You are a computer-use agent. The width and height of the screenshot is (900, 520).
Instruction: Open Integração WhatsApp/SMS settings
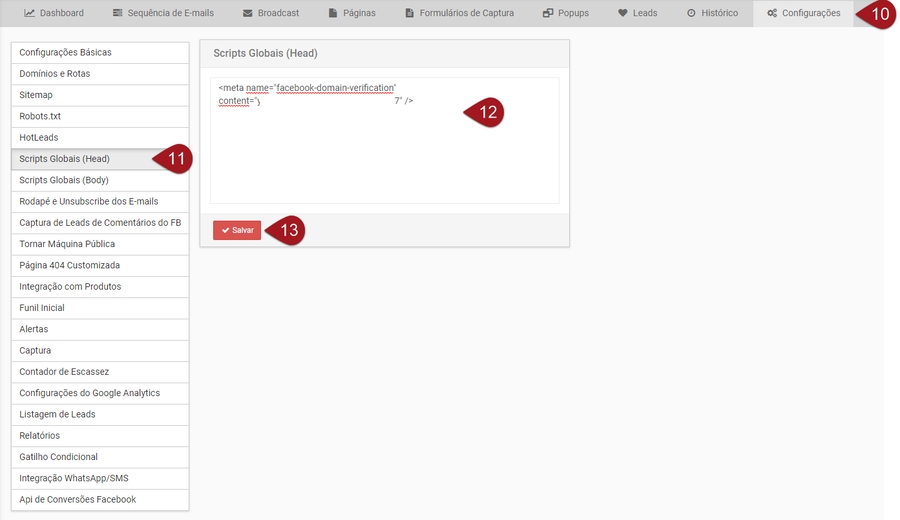(x=74, y=478)
